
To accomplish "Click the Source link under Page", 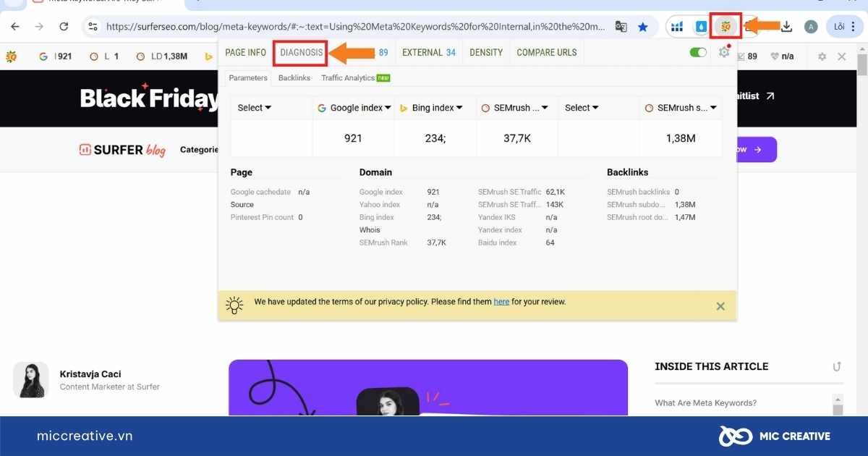I will pos(242,205).
